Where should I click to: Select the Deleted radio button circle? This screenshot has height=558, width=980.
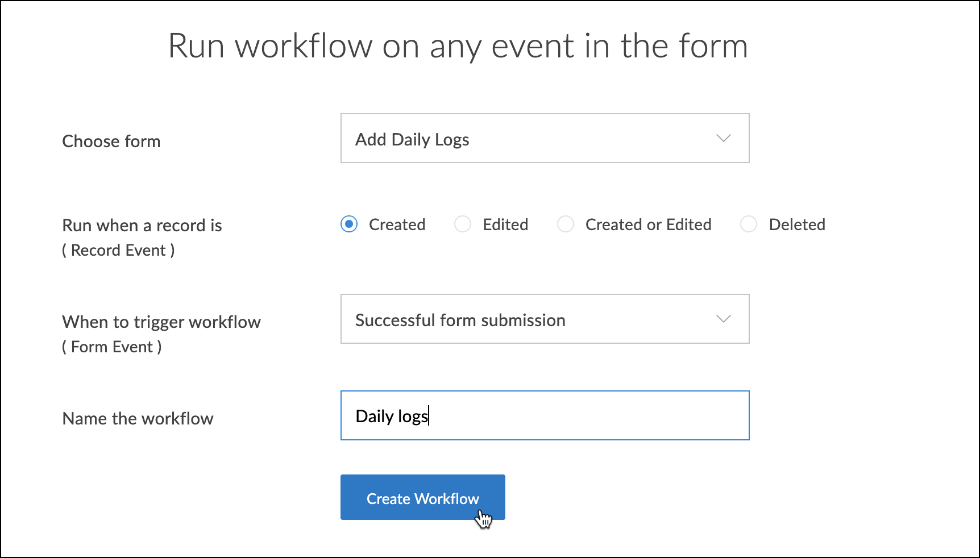click(749, 224)
